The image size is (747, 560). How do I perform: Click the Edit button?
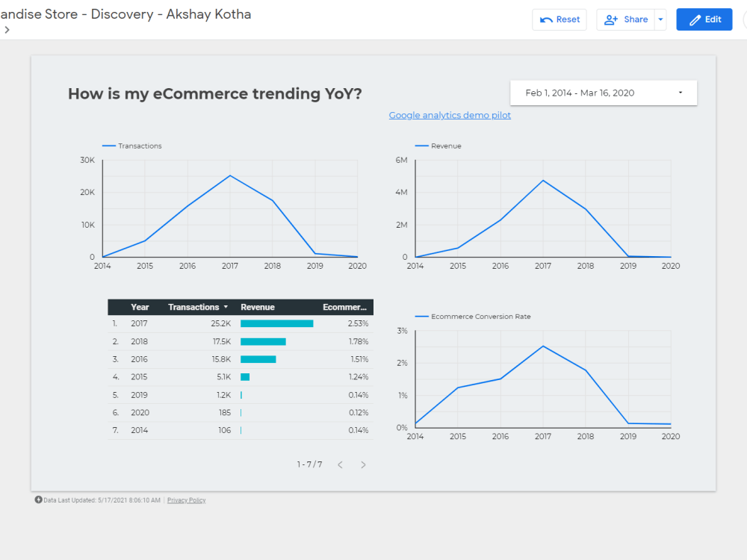click(704, 19)
